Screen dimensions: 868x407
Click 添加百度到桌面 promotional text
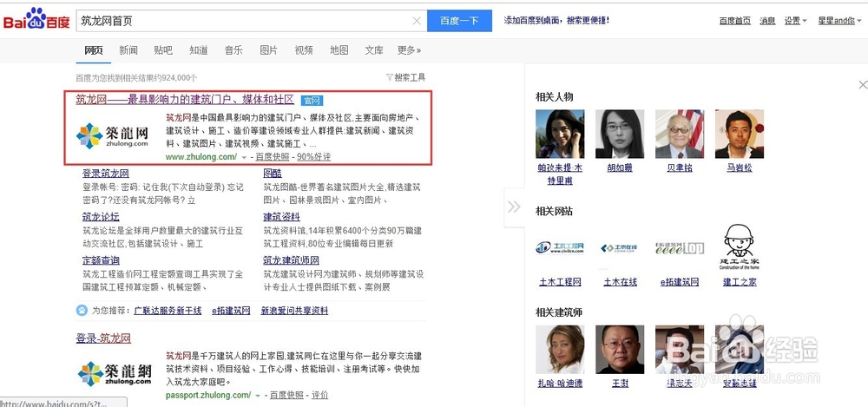(x=556, y=21)
